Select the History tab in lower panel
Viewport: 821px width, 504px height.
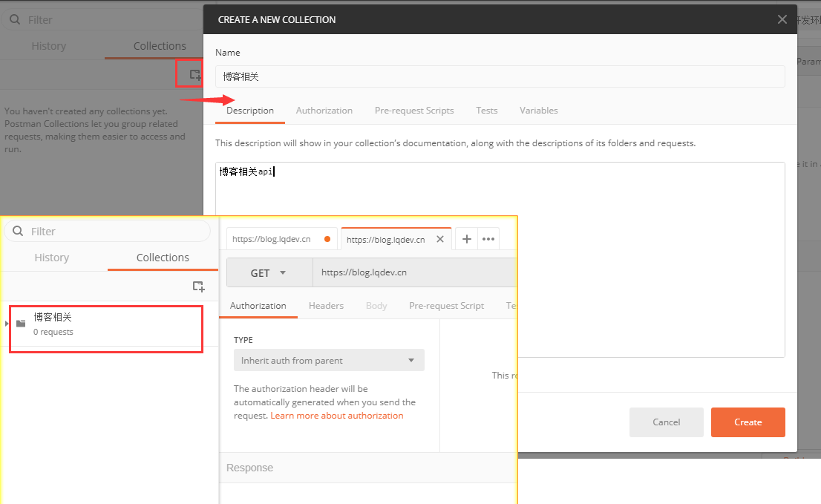coord(52,258)
